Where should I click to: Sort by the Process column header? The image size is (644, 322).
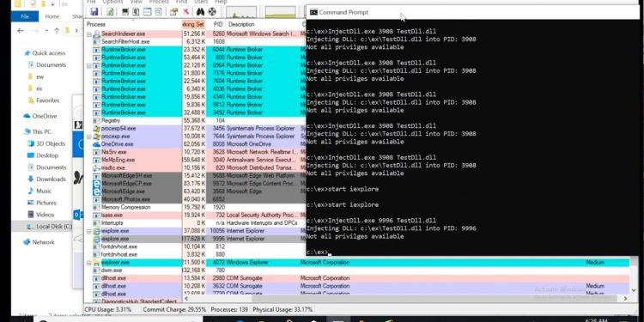tap(133, 24)
